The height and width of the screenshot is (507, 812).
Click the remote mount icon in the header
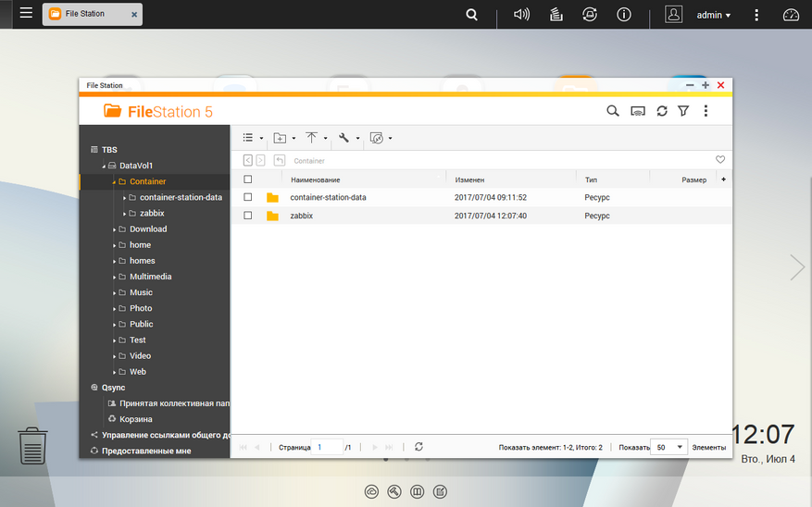point(638,111)
